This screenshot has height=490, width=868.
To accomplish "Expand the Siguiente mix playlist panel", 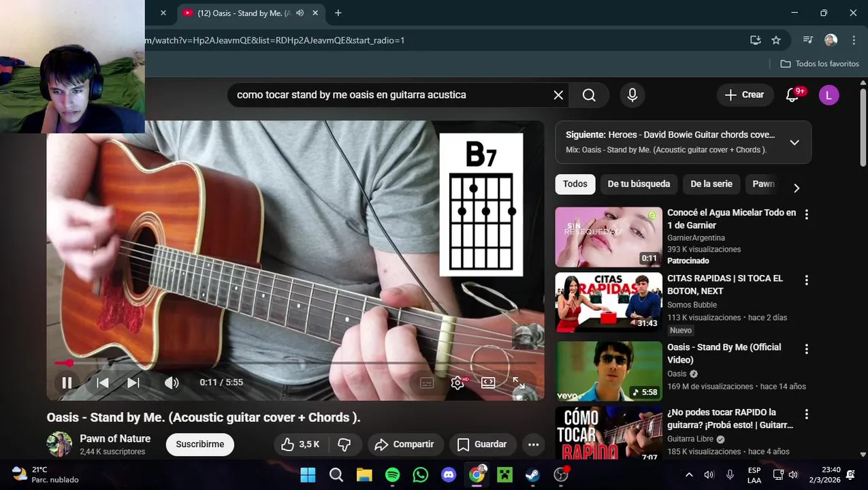I will 794,142.
